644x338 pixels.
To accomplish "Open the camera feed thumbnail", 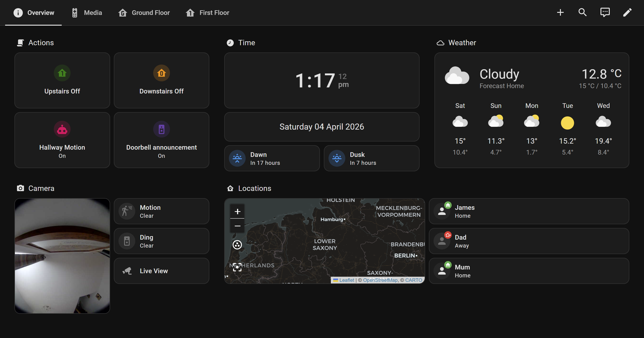I will click(62, 256).
